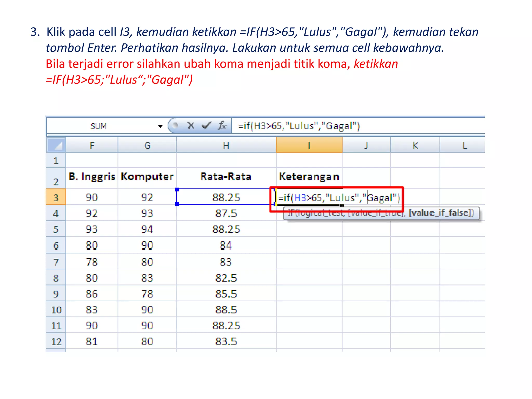Image resolution: width=532 pixels, height=399 pixels.
Task: Click the Select All corner triangle
Action: (x=56, y=145)
